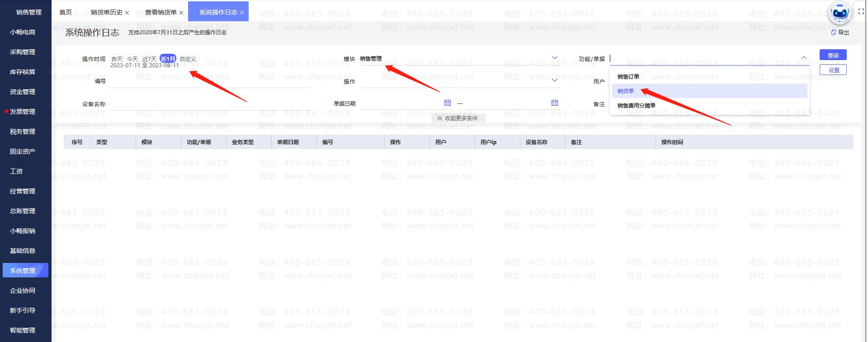Select the 今天 time range
The image size is (868, 342).
tap(132, 59)
